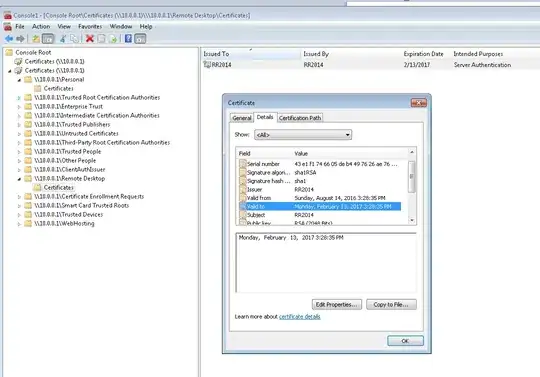Viewport: 540px width, 377px height.
Task: Expand the Trusted Publishers tree node
Action: [19, 125]
